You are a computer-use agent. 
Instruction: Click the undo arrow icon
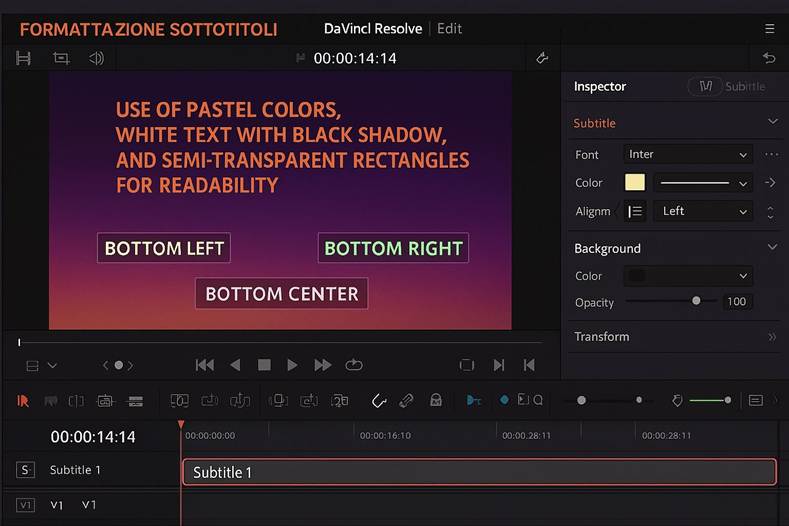769,58
